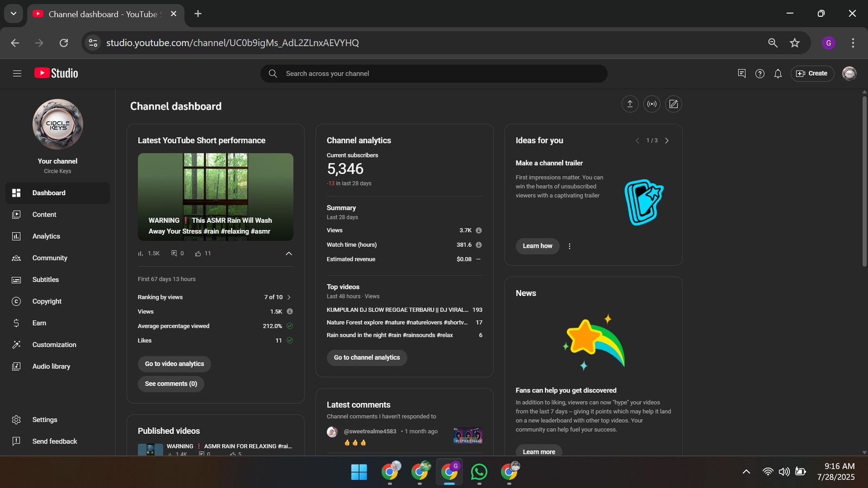Open the Help question mark icon
This screenshot has width=868, height=488.
(x=760, y=73)
